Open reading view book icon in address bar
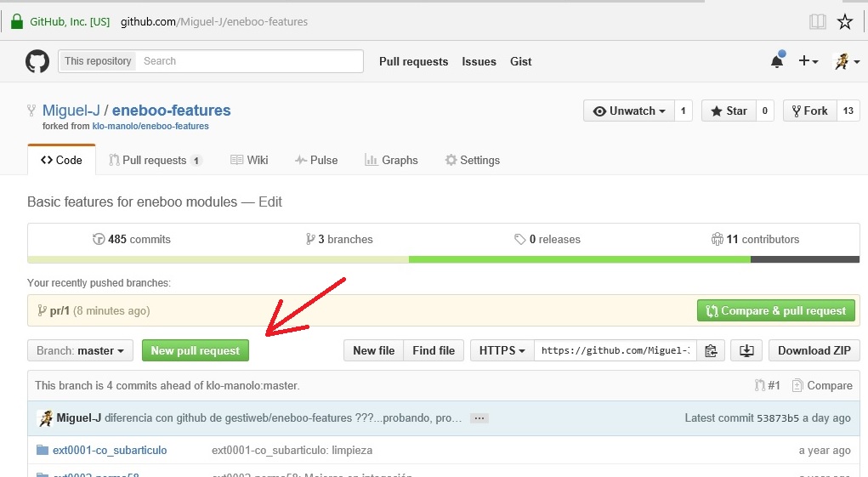 click(817, 21)
